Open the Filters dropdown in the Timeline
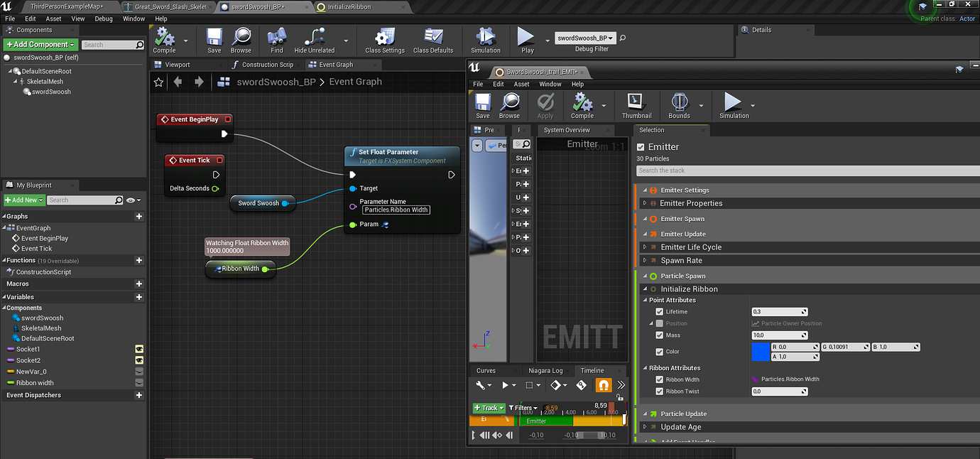The image size is (980, 459). tap(523, 408)
